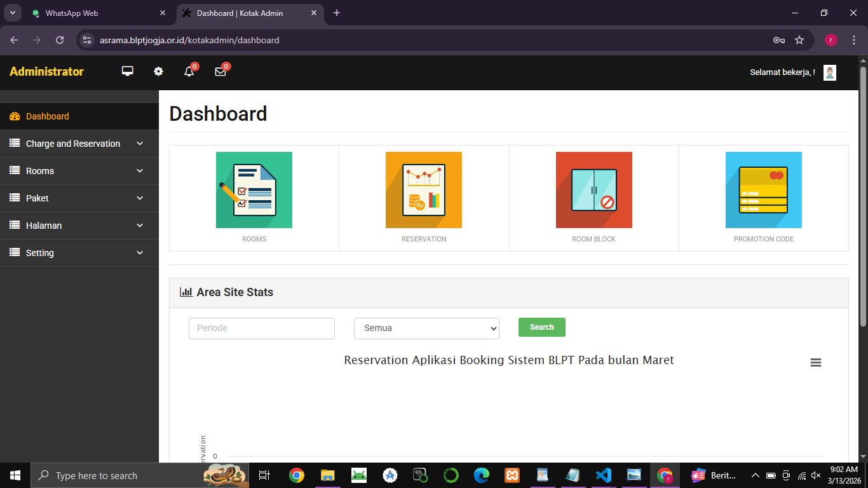This screenshot has width=868, height=488.
Task: Open the Promotion Code tile
Action: click(x=763, y=190)
